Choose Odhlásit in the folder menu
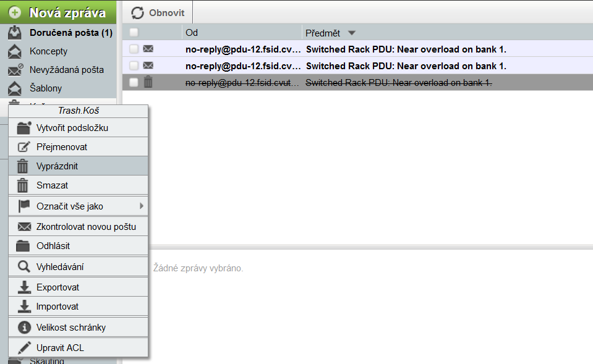The height and width of the screenshot is (364, 593). (x=79, y=246)
